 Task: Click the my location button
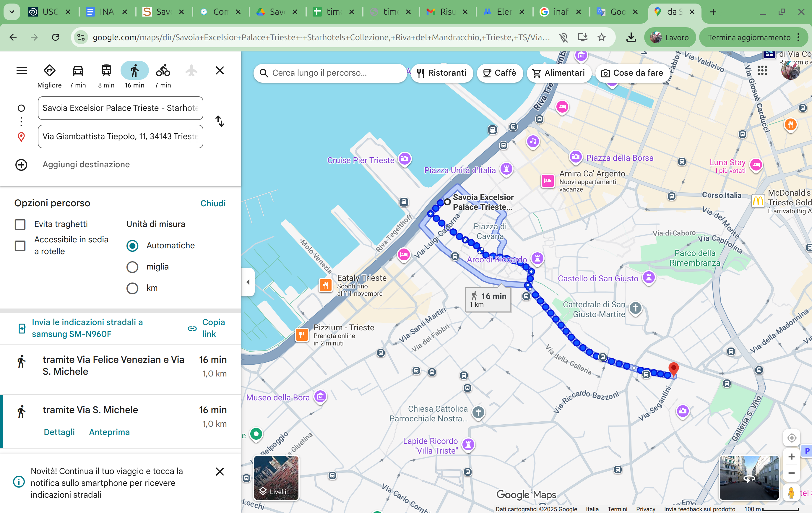point(791,438)
